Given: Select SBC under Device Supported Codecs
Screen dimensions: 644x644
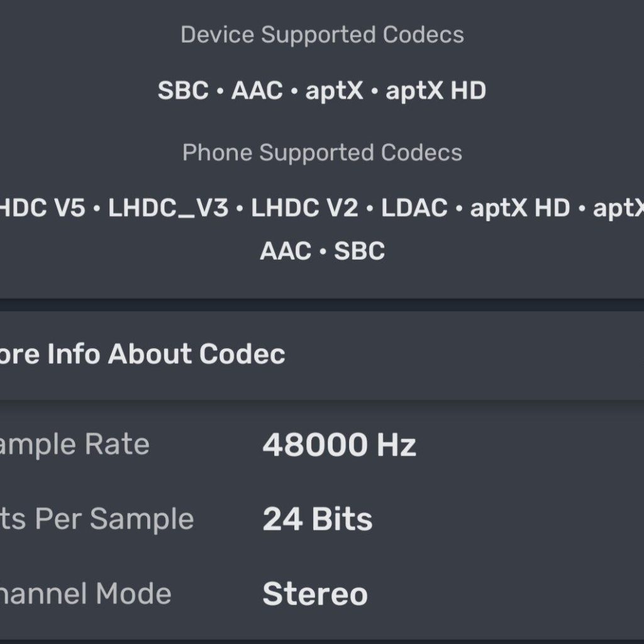Looking at the screenshot, I should tap(183, 91).
